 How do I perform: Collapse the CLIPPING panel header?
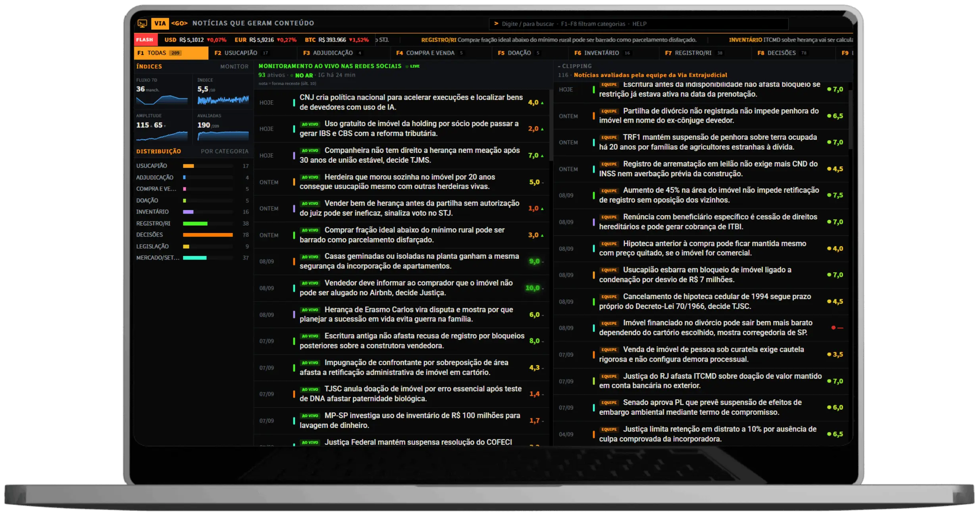coord(575,66)
